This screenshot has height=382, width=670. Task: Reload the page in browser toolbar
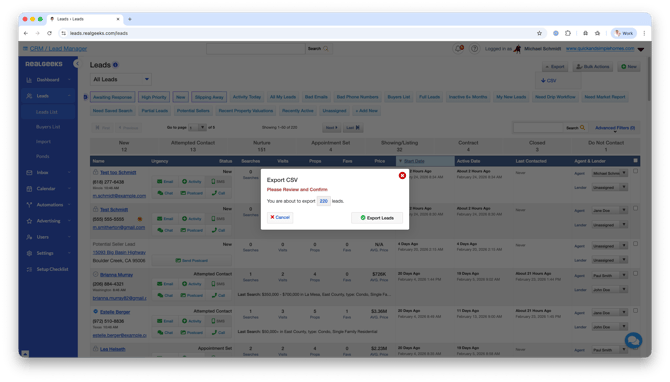(50, 33)
